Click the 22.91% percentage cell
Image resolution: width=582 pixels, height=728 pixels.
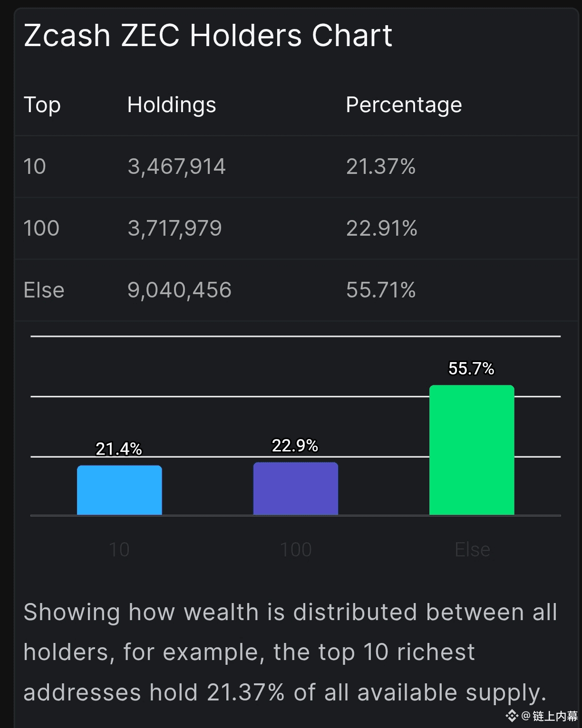coord(382,228)
